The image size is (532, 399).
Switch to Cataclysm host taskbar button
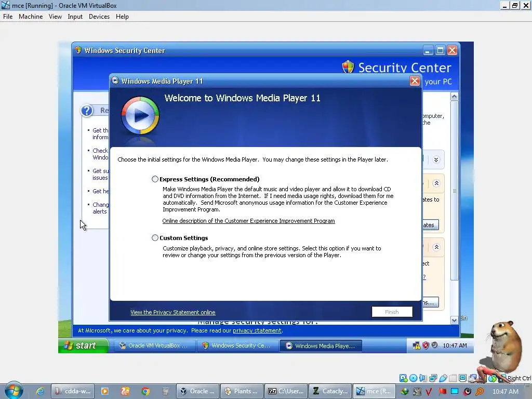pyautogui.click(x=330, y=391)
